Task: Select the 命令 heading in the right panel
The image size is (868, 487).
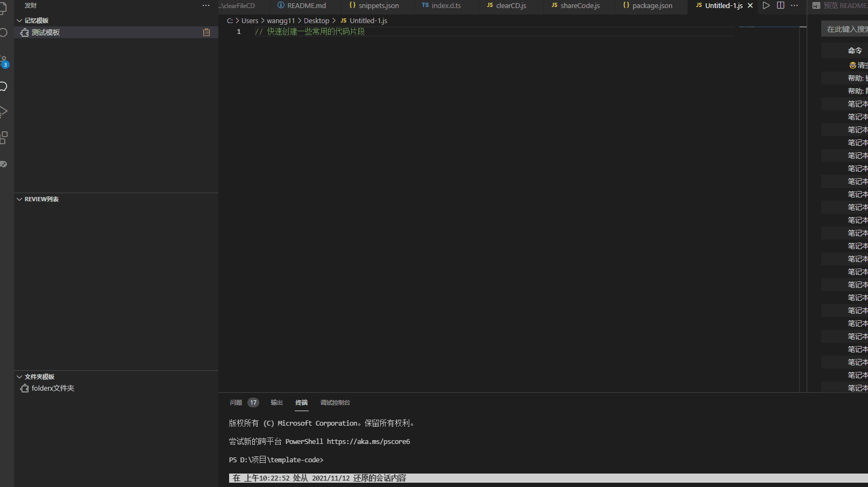Action: click(x=855, y=51)
